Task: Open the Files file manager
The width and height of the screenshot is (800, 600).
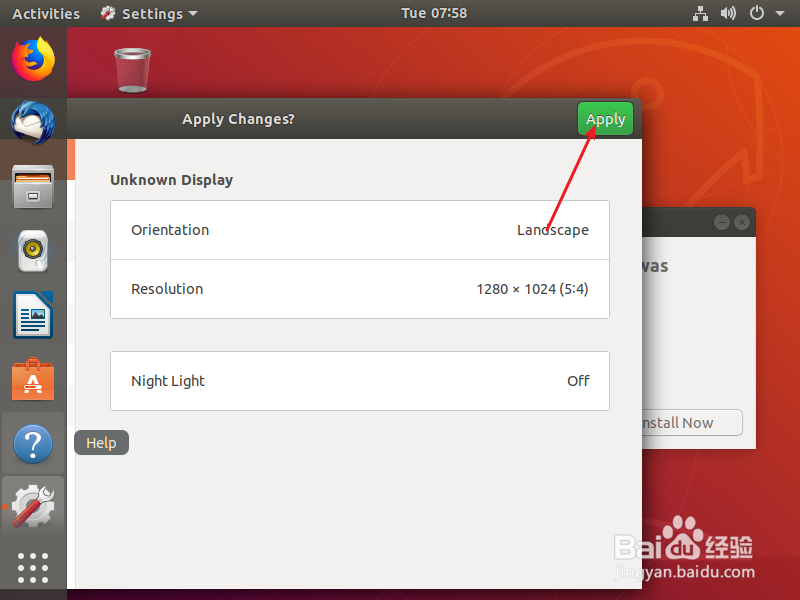Action: [32, 187]
